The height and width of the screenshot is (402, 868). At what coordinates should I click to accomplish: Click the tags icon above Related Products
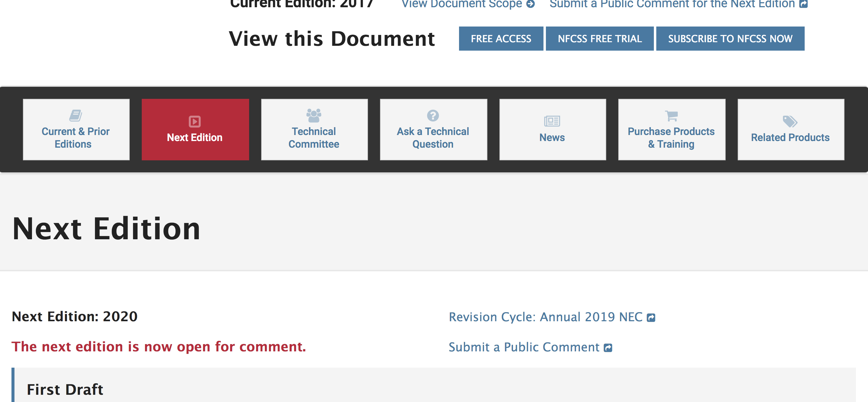click(790, 121)
